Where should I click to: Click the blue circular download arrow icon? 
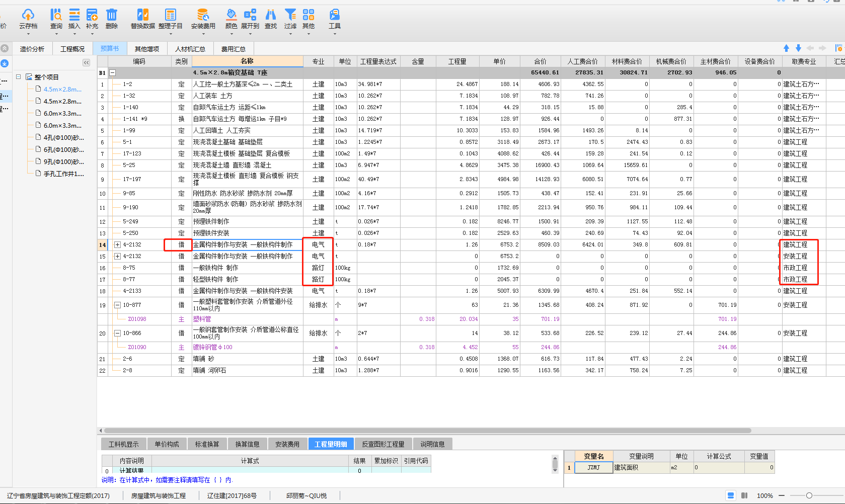[5, 63]
